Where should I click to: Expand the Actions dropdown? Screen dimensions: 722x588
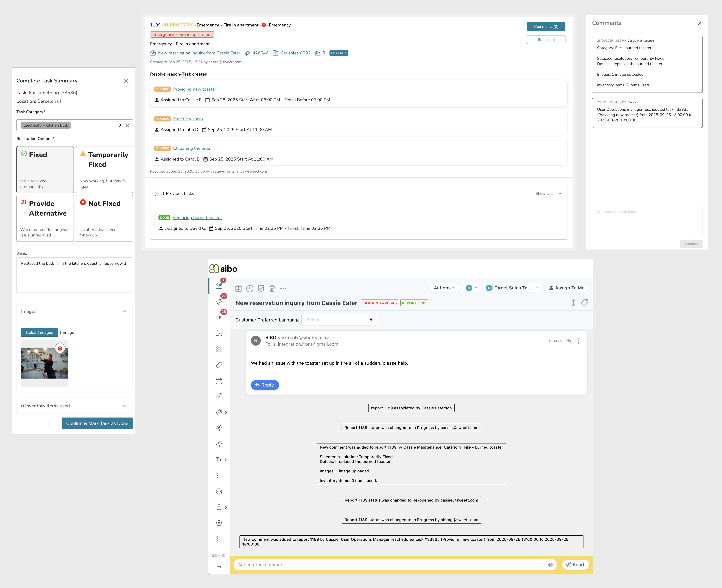click(444, 288)
